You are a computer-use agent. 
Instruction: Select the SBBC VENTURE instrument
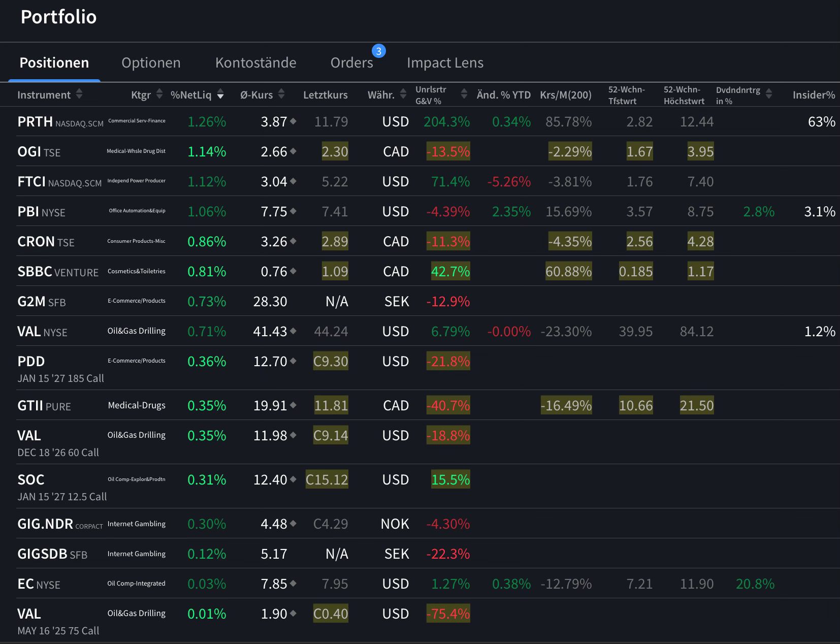(x=58, y=272)
